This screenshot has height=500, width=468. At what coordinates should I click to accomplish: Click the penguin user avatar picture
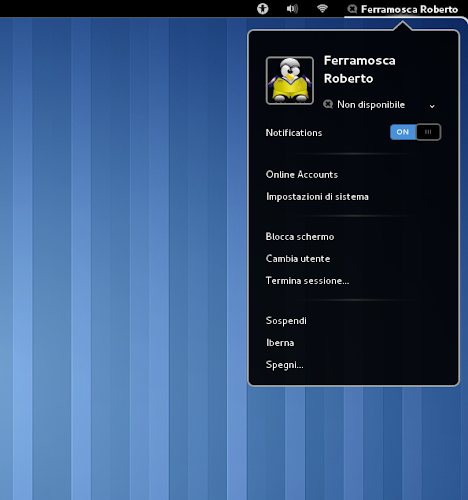click(x=290, y=80)
